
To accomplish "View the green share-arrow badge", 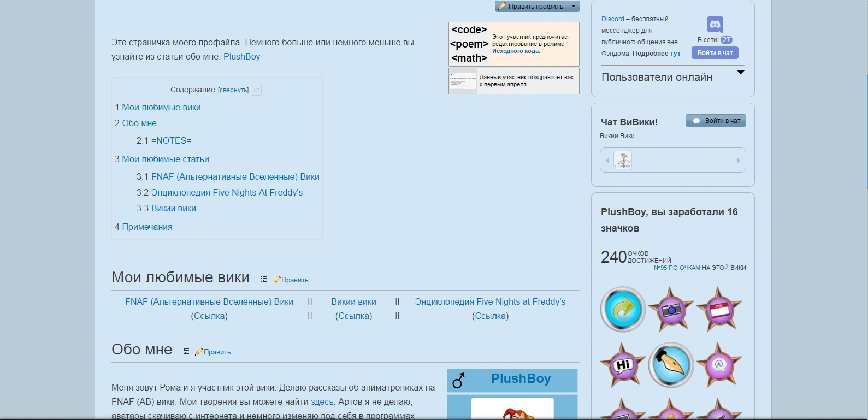I will [x=623, y=309].
